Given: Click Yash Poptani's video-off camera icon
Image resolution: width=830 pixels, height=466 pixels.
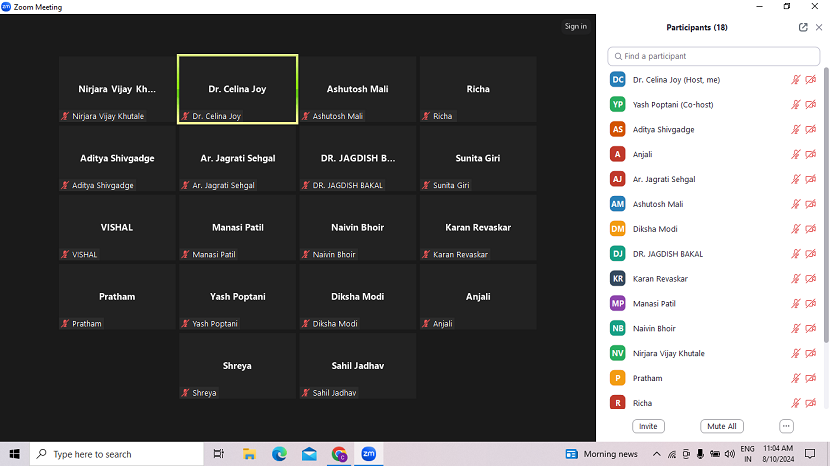Looking at the screenshot, I should pyautogui.click(x=810, y=104).
